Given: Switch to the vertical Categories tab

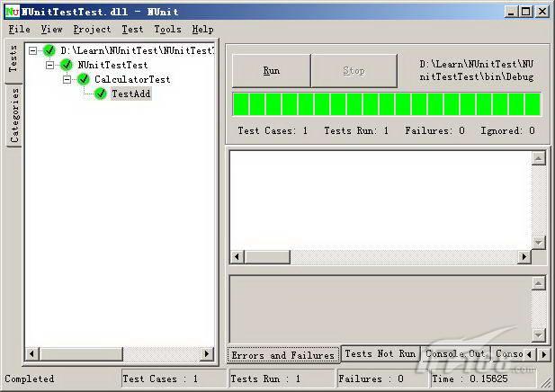Looking at the screenshot, I should [x=14, y=115].
